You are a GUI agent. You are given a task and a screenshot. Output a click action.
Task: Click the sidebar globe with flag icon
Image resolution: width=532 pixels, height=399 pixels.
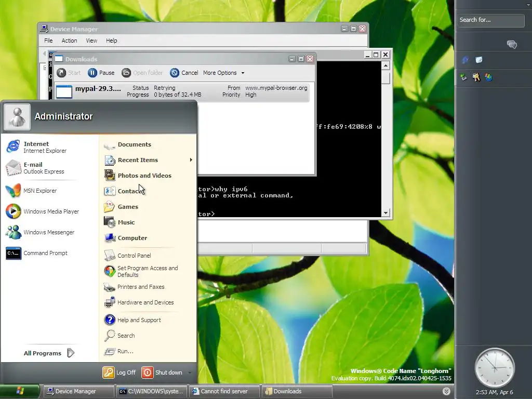pos(488,77)
